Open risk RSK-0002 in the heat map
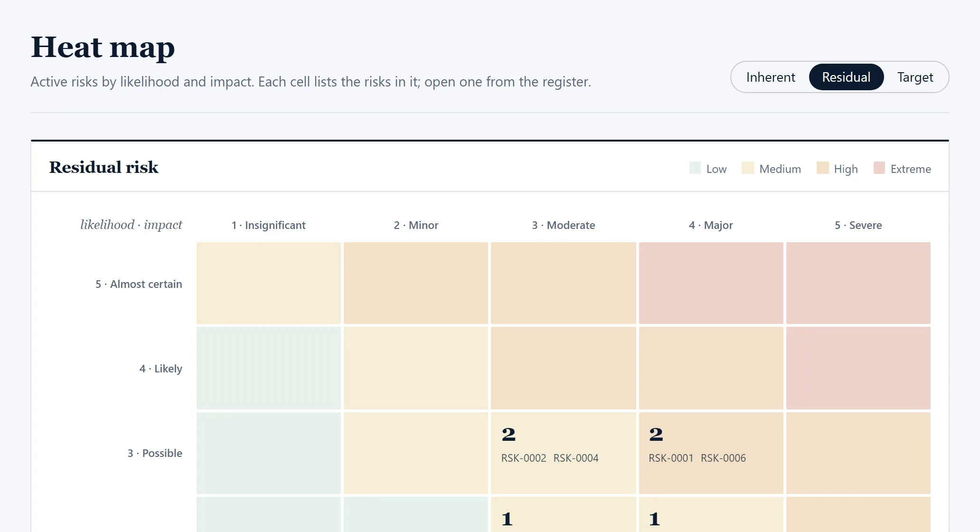The image size is (980, 532). coord(524,458)
